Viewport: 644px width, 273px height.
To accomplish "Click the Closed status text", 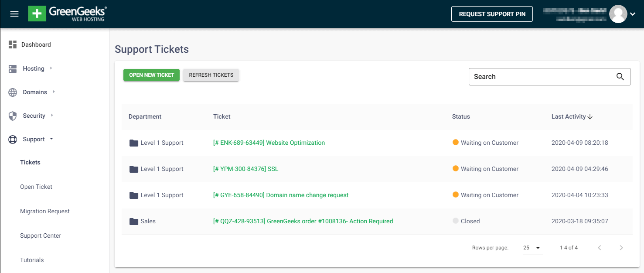I will tap(470, 221).
